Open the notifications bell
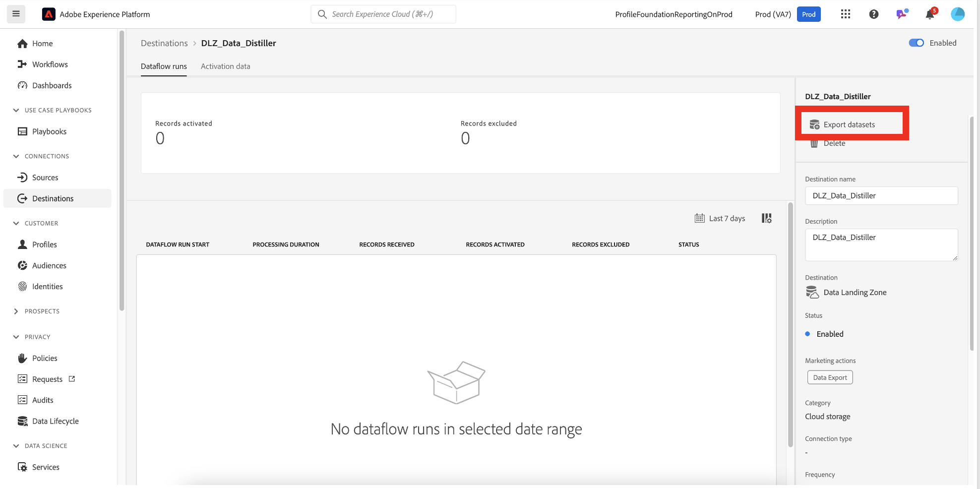Image resolution: width=980 pixels, height=489 pixels. click(930, 14)
